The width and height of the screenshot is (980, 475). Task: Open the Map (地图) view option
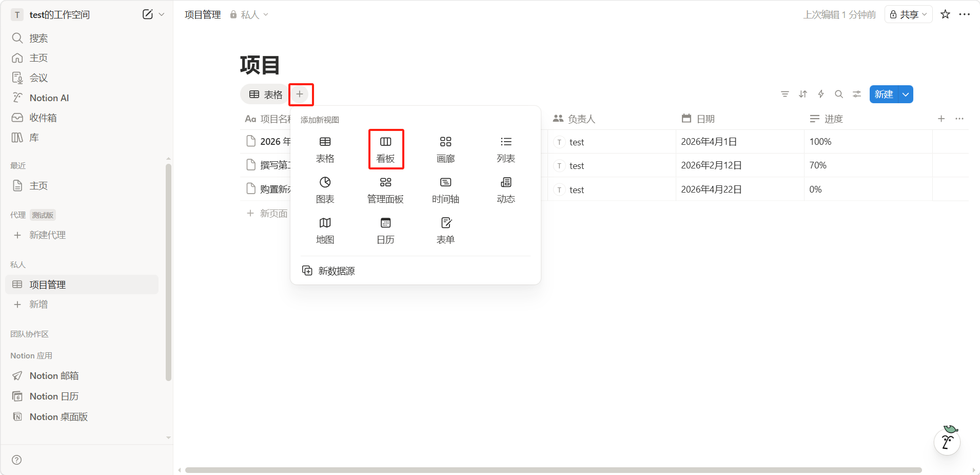[x=325, y=231]
